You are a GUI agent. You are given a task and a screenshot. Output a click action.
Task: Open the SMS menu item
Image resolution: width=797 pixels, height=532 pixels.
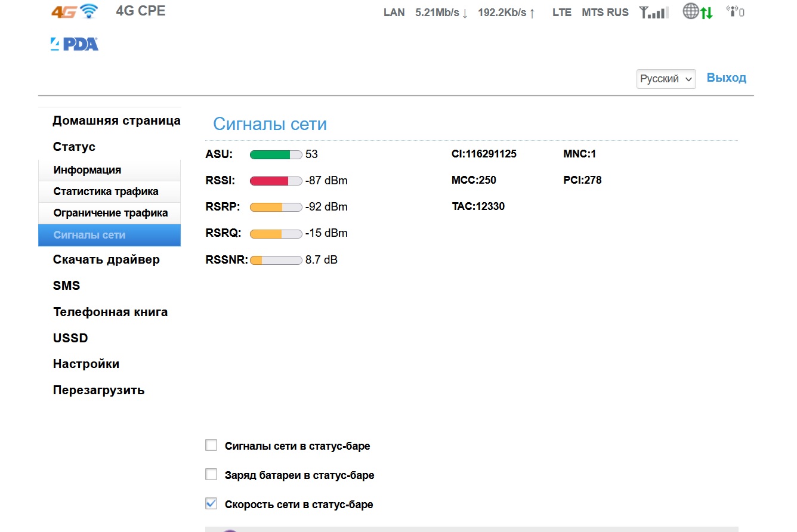point(66,286)
